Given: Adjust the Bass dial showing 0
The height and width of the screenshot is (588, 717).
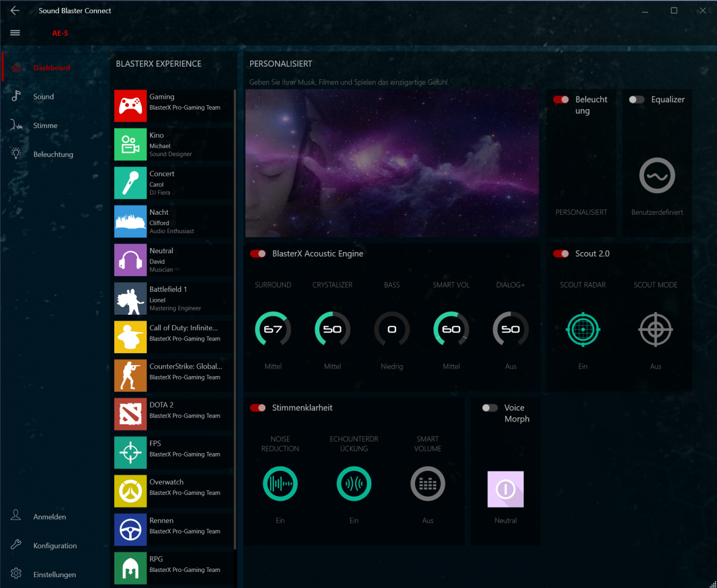Looking at the screenshot, I should tap(392, 329).
